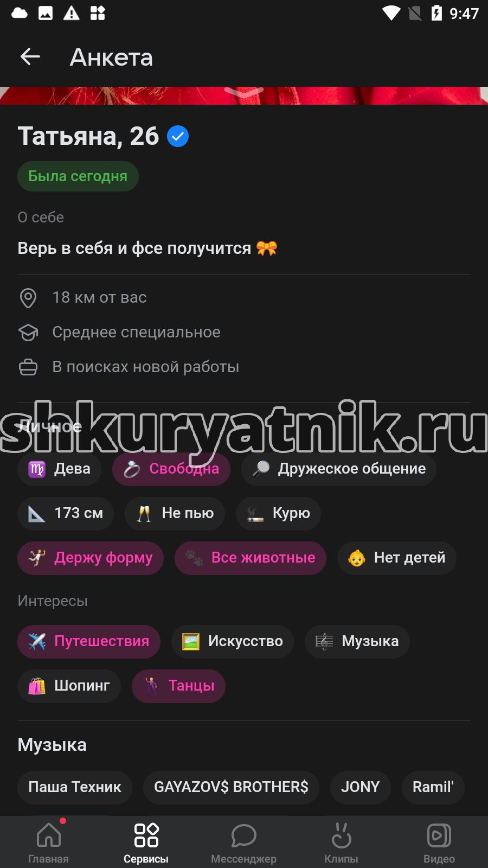This screenshot has height=868, width=488.
Task: Tap the briefcase work icon
Action: tap(28, 367)
